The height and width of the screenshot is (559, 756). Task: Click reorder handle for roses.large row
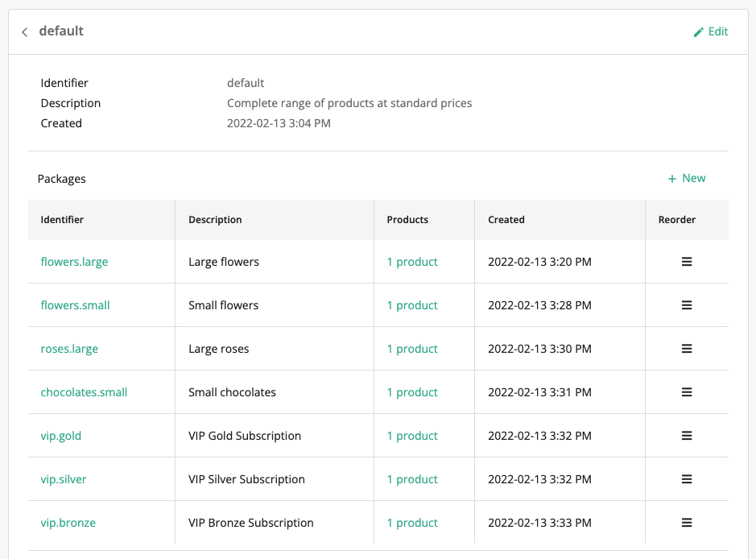pos(687,349)
